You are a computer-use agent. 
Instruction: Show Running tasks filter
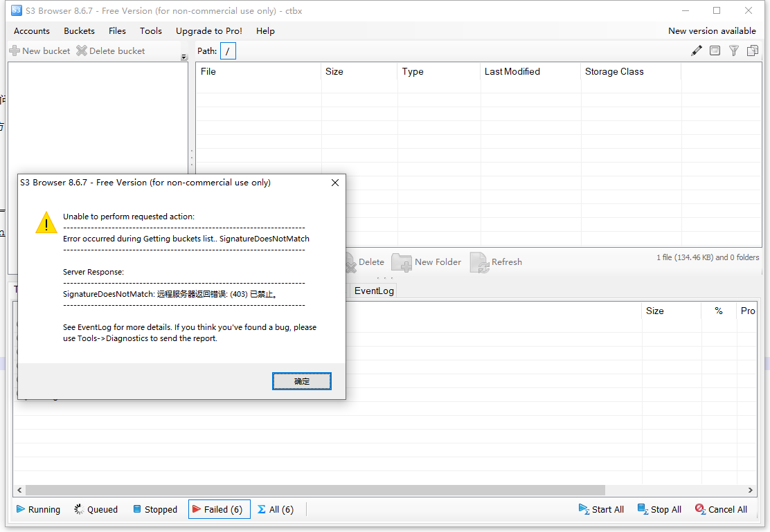[x=38, y=509]
